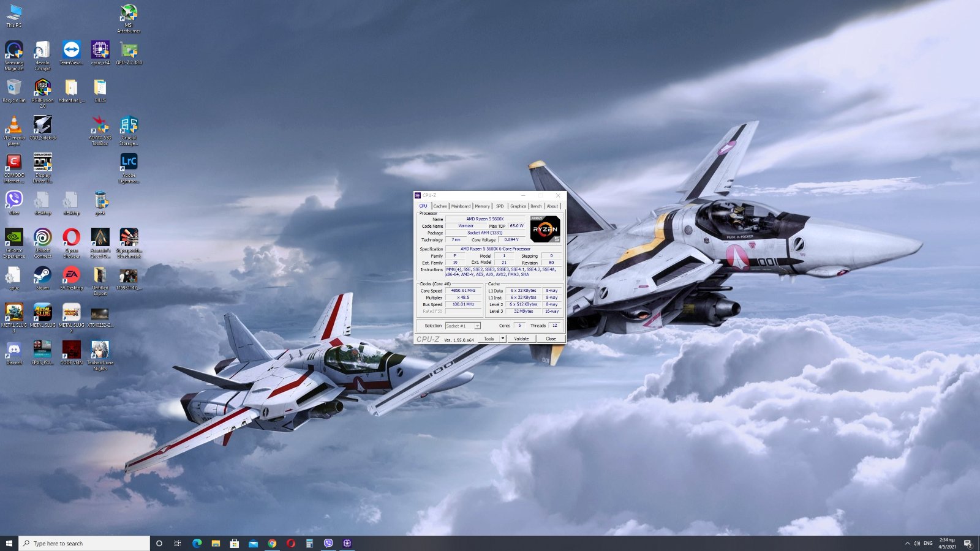Select Recycle Bin desktop icon

tap(13, 91)
